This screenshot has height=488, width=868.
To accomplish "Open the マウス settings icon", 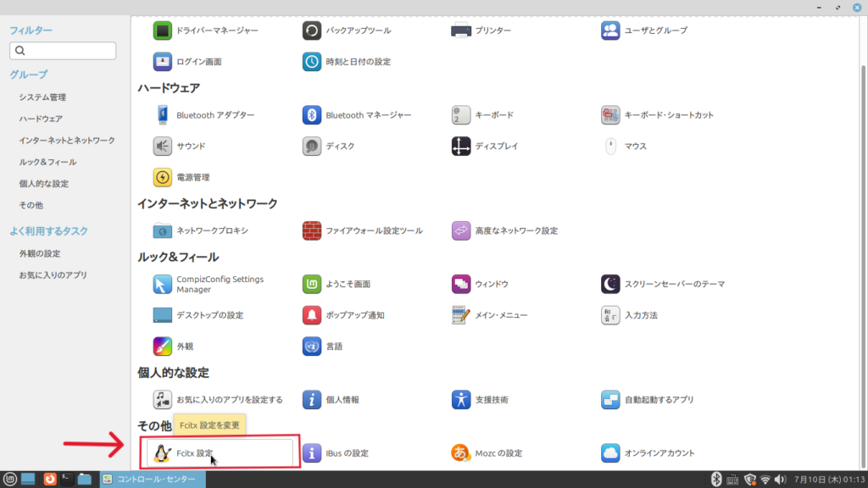I will pos(610,146).
